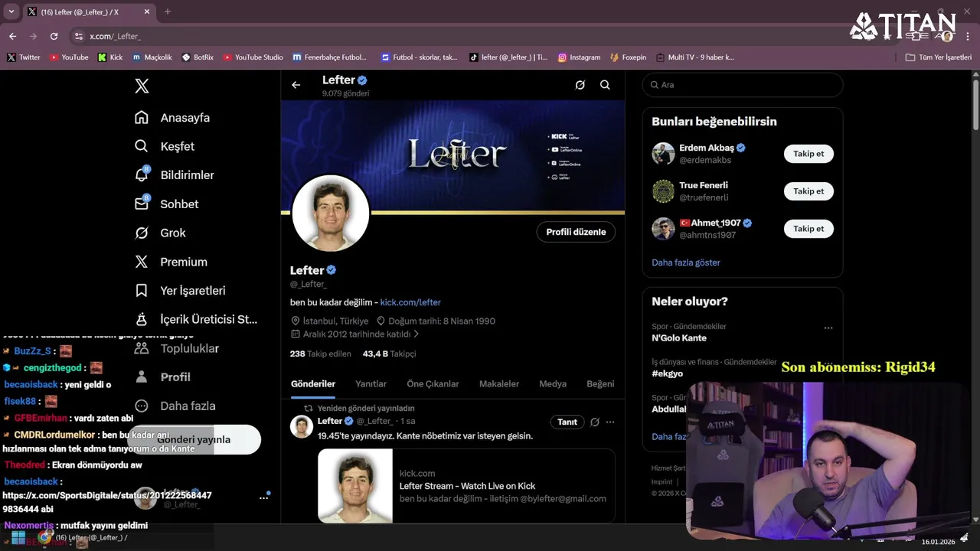This screenshot has height=551, width=980.
Task: Open X logo home icon
Action: point(142,86)
